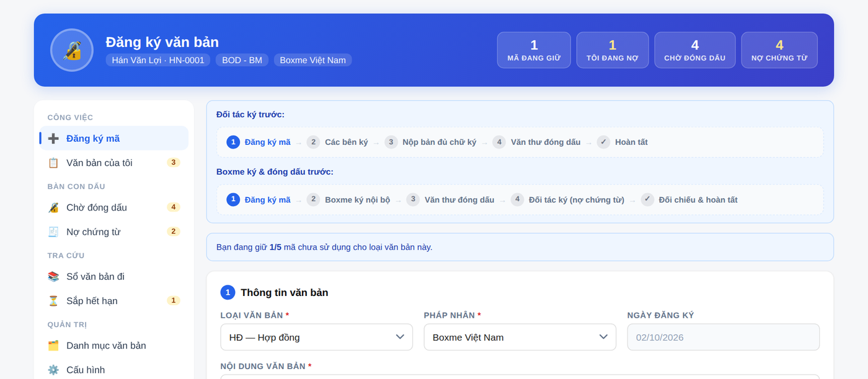This screenshot has height=379, width=868.
Task: Click step 3 Văn thư đóng dấu in second flow
Action: tap(451, 199)
